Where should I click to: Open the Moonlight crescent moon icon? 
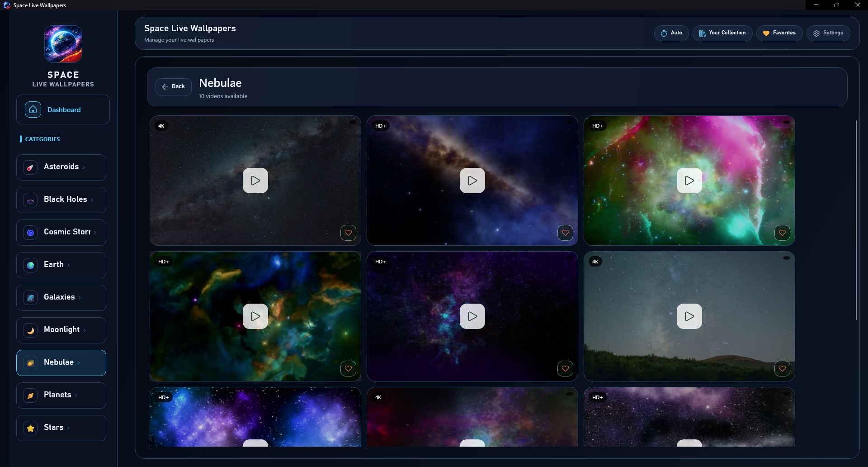[30, 330]
